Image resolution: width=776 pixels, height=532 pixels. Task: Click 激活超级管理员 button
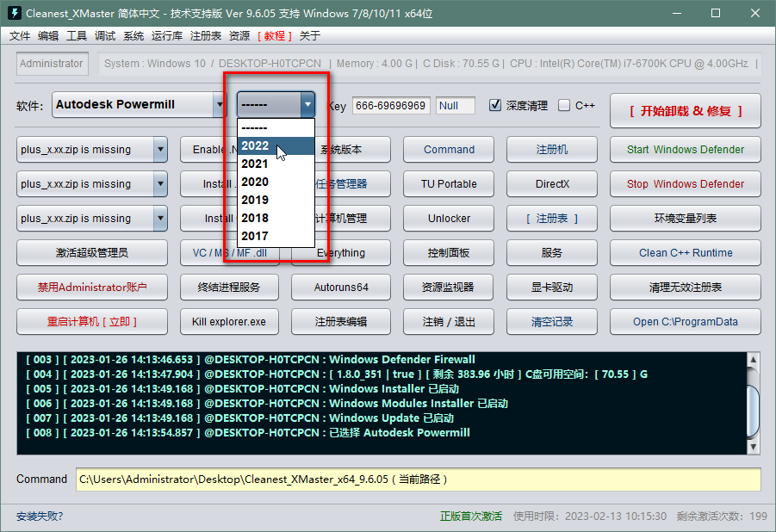pyautogui.click(x=92, y=253)
